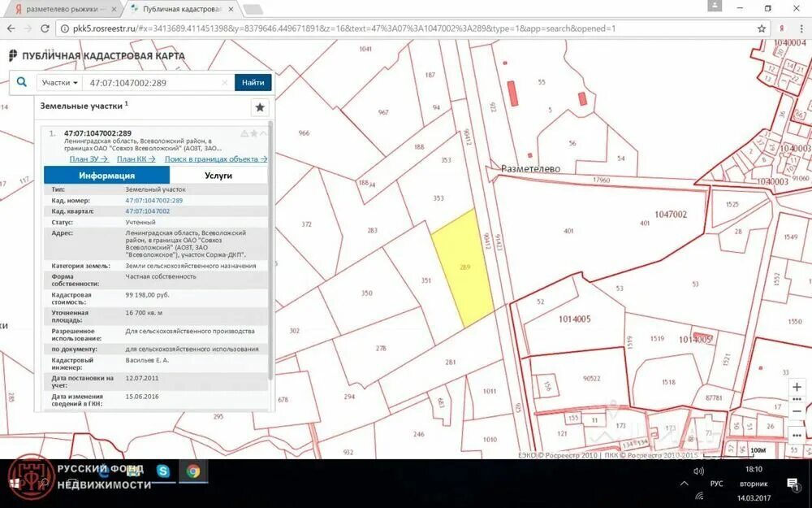Open the Участки search type dropdown
This screenshot has height=508, width=812.
tap(59, 82)
